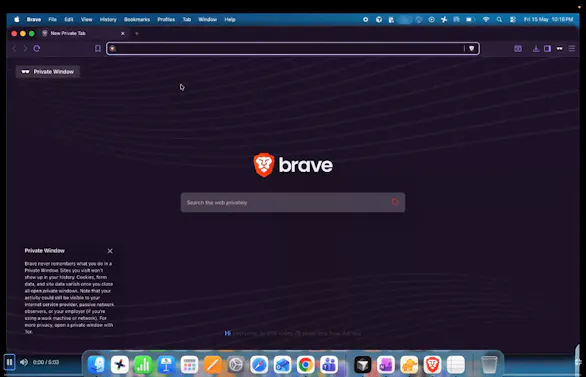The image size is (586, 377).
Task: Toggle the sidebar panel icon
Action: [x=547, y=49]
